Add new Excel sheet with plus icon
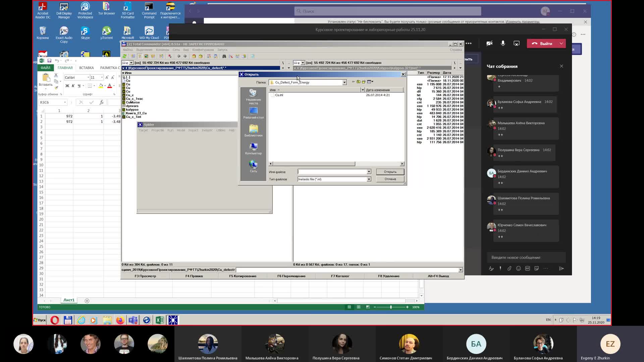This screenshot has width=644, height=362. tap(87, 301)
